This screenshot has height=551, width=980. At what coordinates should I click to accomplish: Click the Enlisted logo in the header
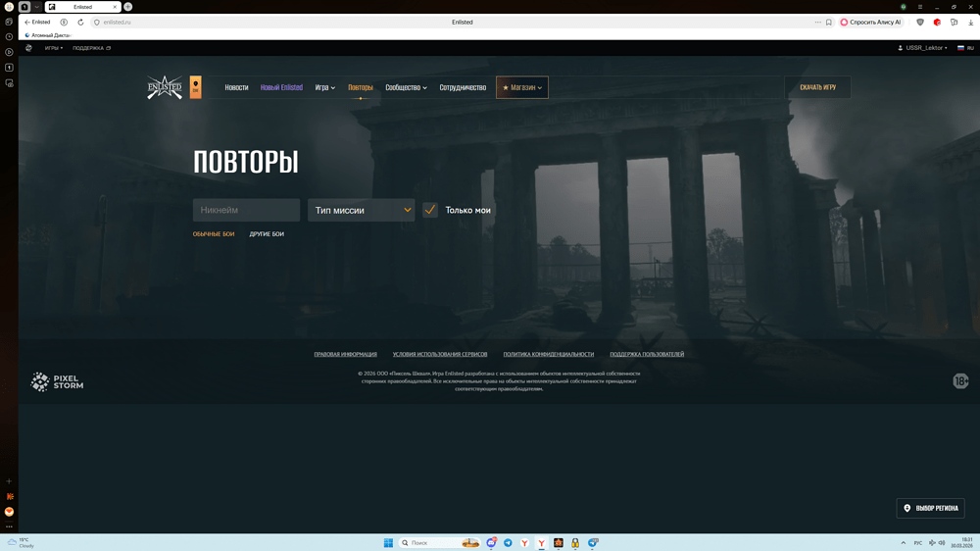pyautogui.click(x=165, y=87)
